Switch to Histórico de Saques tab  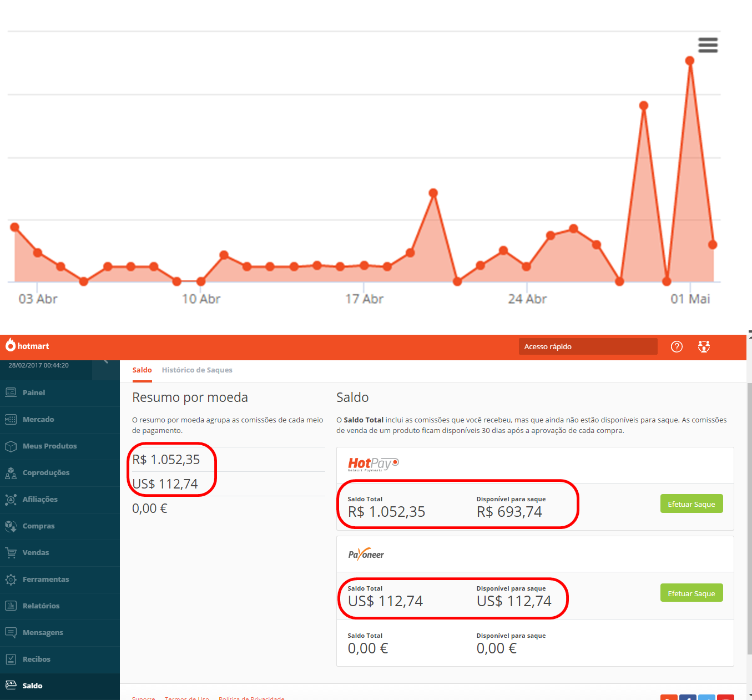tap(197, 370)
